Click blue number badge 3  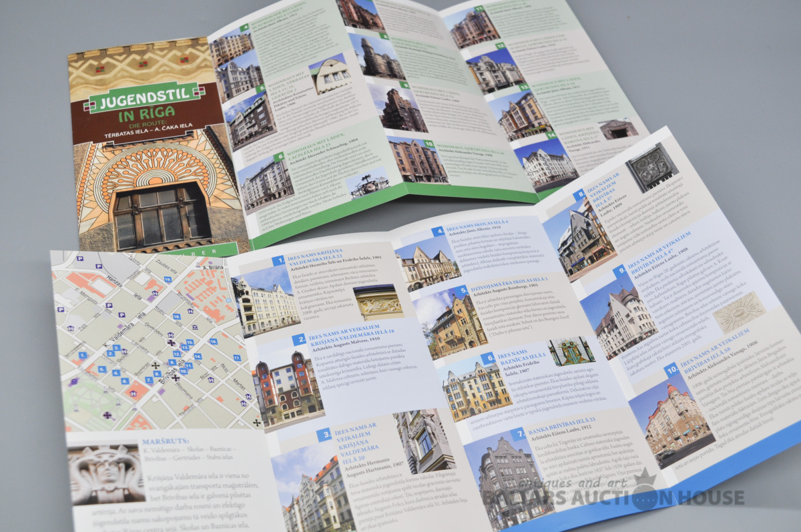pos(324,435)
